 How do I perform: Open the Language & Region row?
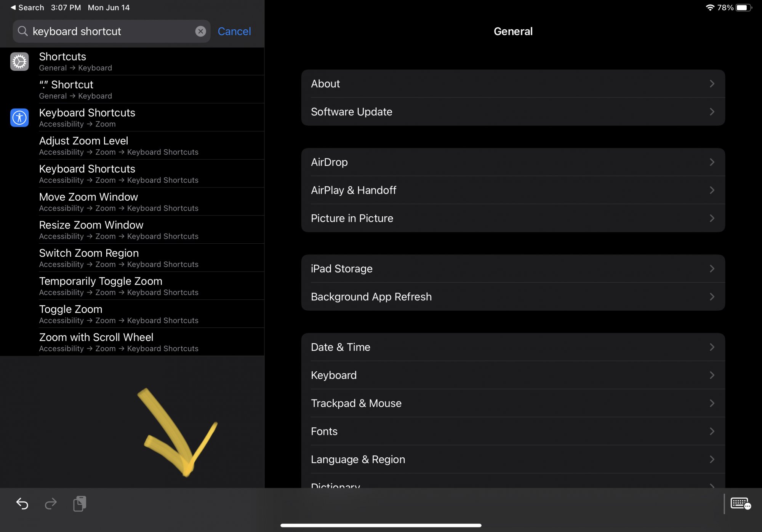(x=512, y=460)
